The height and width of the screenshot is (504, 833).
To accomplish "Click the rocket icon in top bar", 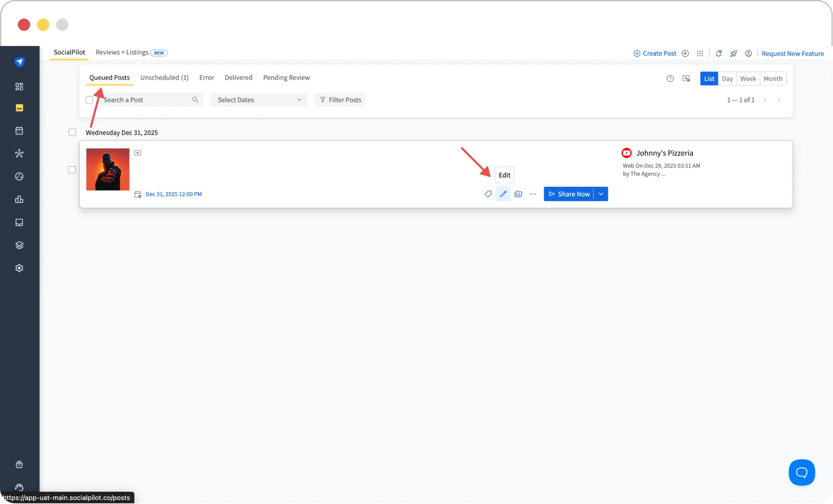I will [x=734, y=54].
